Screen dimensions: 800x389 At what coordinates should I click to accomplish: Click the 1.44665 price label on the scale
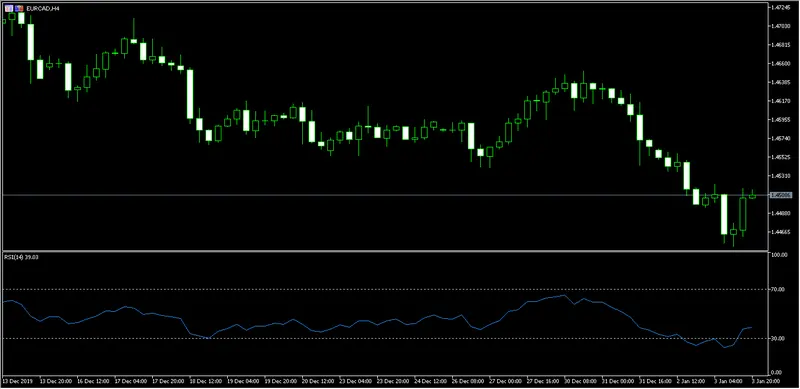tap(781, 232)
